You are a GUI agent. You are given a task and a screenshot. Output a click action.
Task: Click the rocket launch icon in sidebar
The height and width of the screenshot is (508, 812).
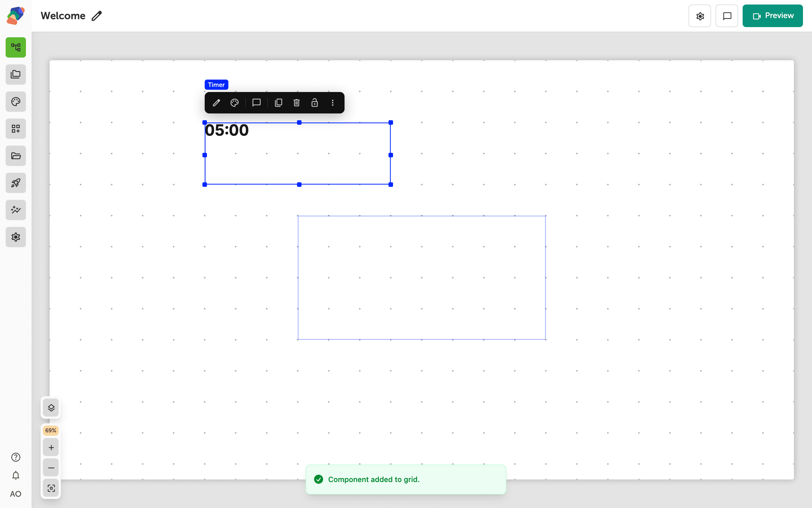[16, 183]
